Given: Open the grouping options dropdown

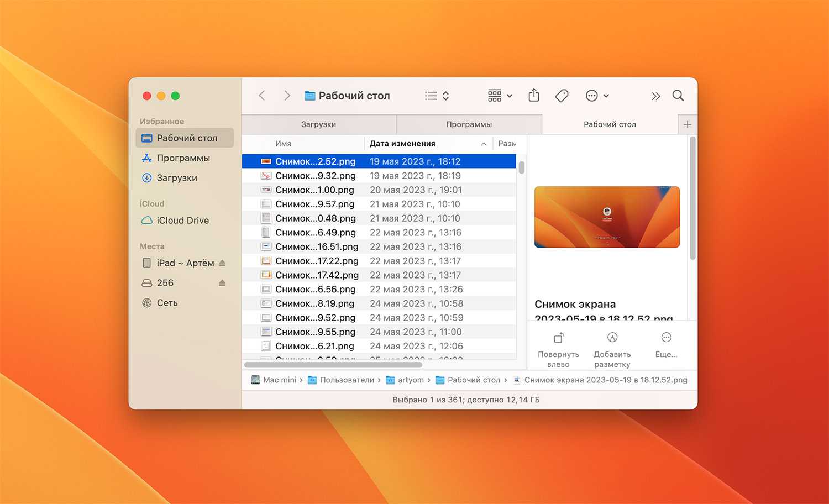Looking at the screenshot, I should (500, 96).
